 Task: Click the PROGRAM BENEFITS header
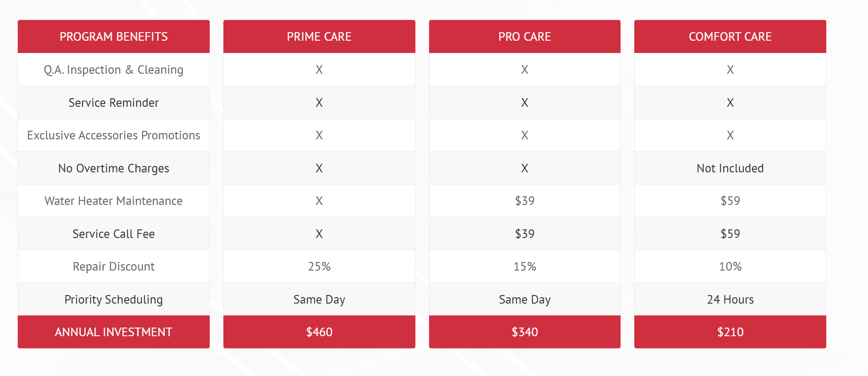(114, 37)
